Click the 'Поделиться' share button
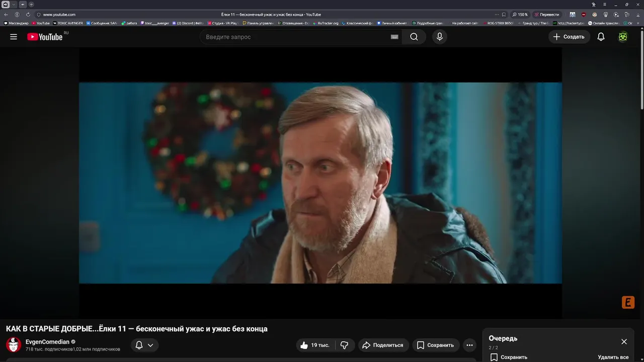Image resolution: width=644 pixels, height=362 pixels. 383,345
